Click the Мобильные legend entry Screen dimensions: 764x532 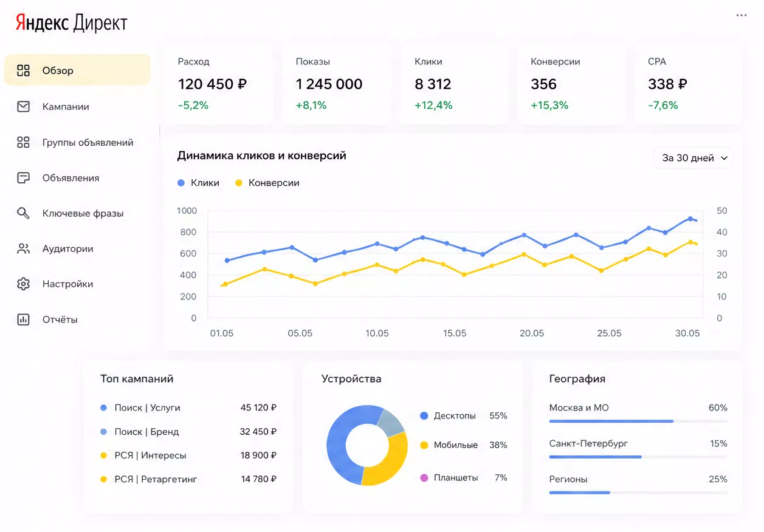click(463, 445)
